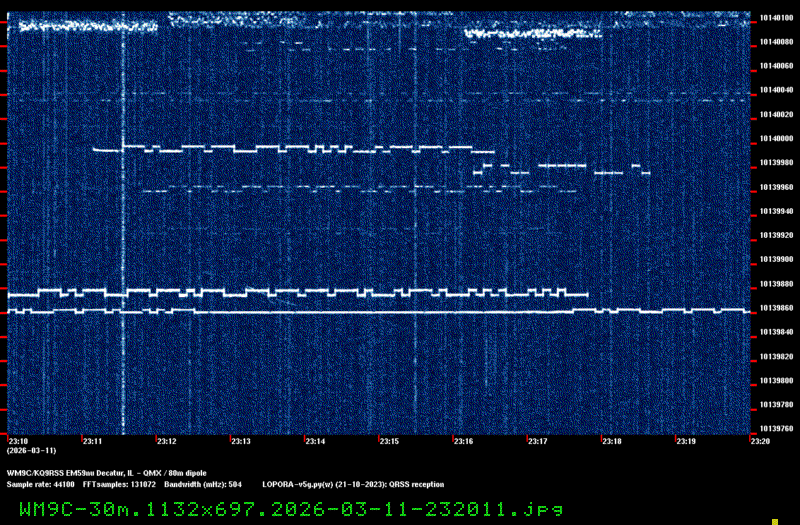The height and width of the screenshot is (525, 800).
Task: Click the 10139940 frequency label
Action: 776,211
